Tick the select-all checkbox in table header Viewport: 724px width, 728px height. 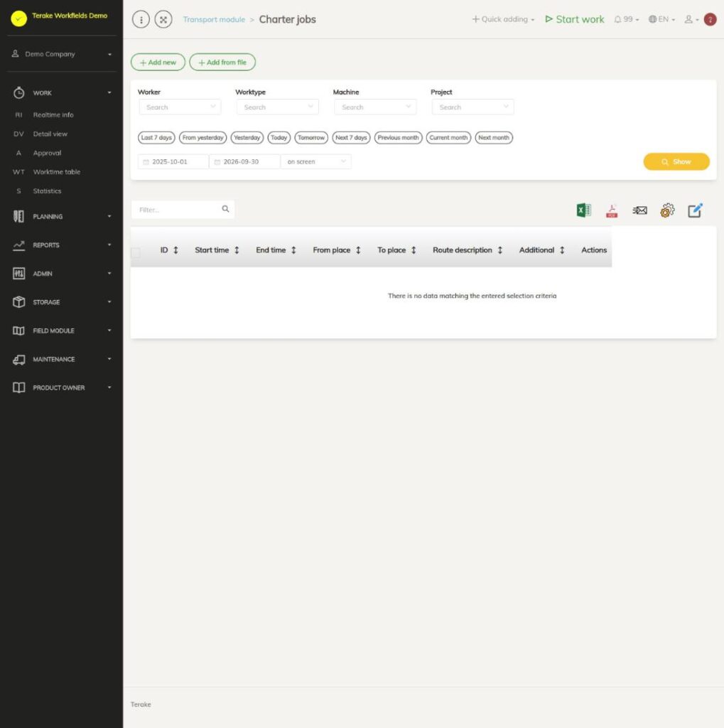136,252
